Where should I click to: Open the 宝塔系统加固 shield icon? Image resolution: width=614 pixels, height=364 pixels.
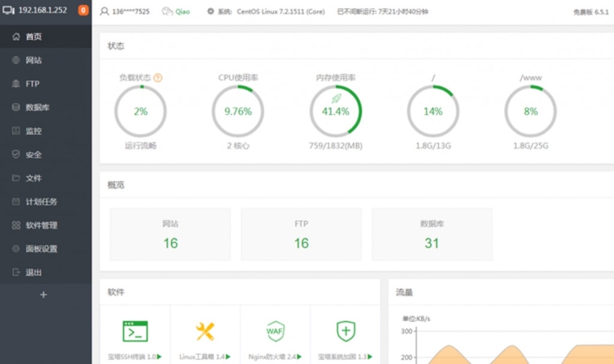pos(345,331)
